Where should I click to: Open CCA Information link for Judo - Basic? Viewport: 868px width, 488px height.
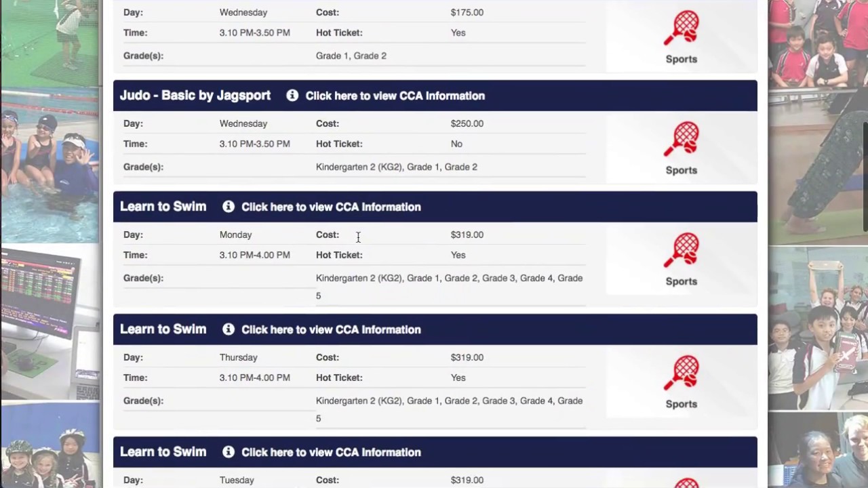pyautogui.click(x=395, y=96)
